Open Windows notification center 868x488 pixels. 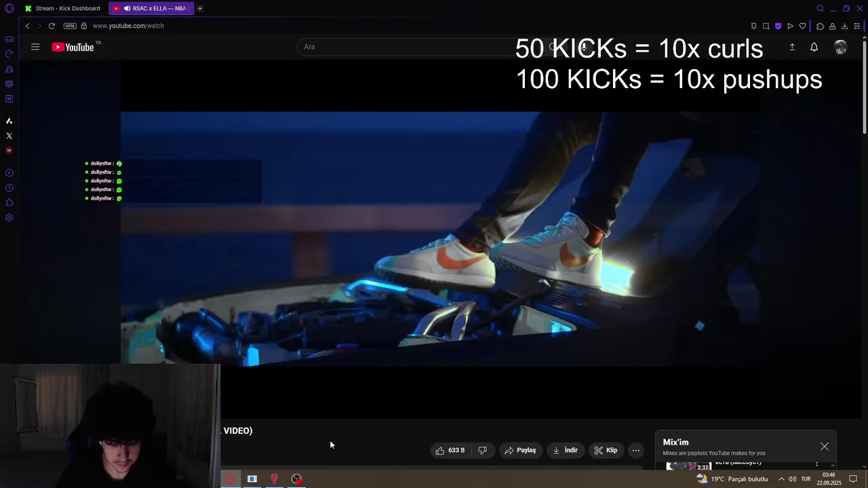coord(853,479)
